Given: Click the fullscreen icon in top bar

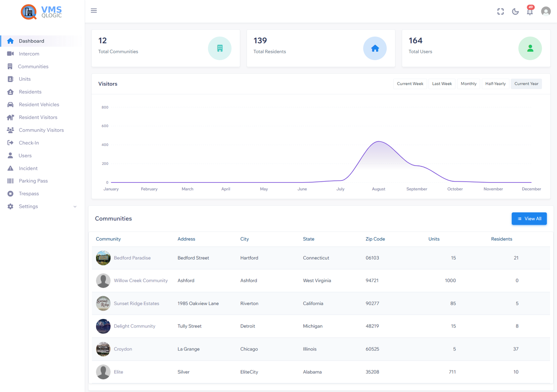Looking at the screenshot, I should [x=500, y=11].
